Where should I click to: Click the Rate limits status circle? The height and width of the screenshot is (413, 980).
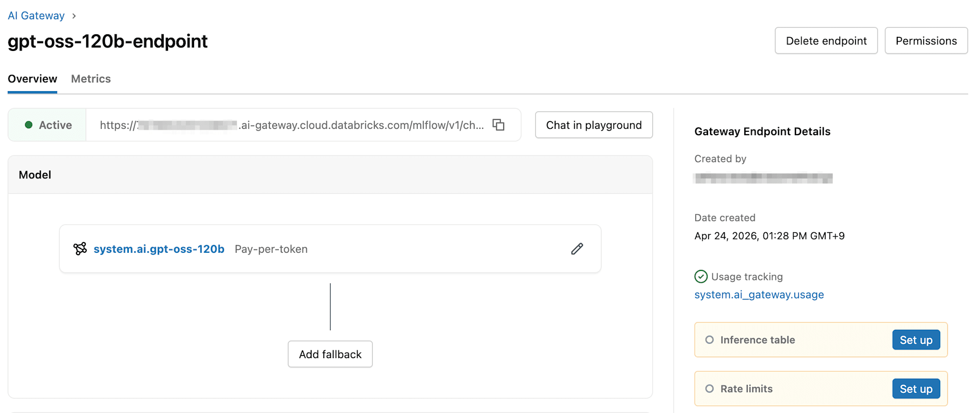pos(709,389)
